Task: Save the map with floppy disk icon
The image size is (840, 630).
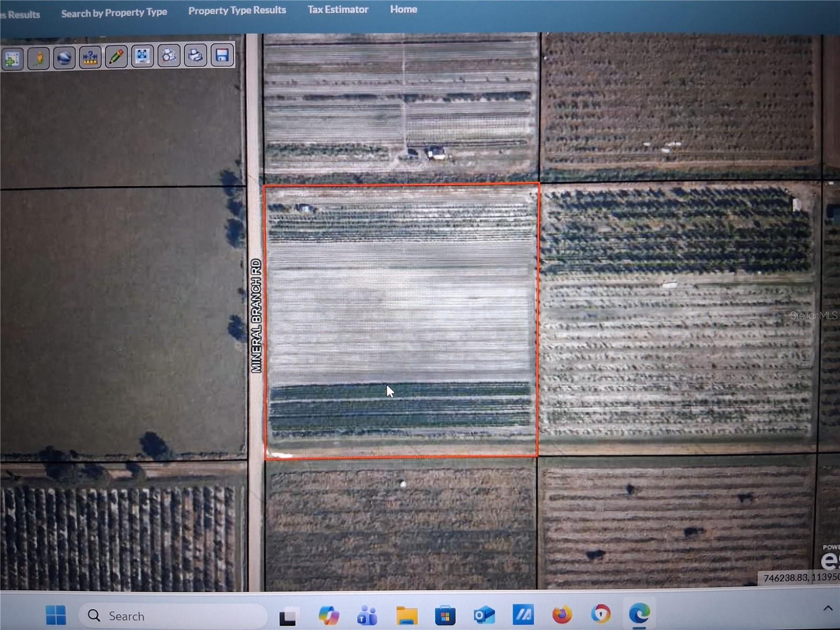Action: point(222,55)
